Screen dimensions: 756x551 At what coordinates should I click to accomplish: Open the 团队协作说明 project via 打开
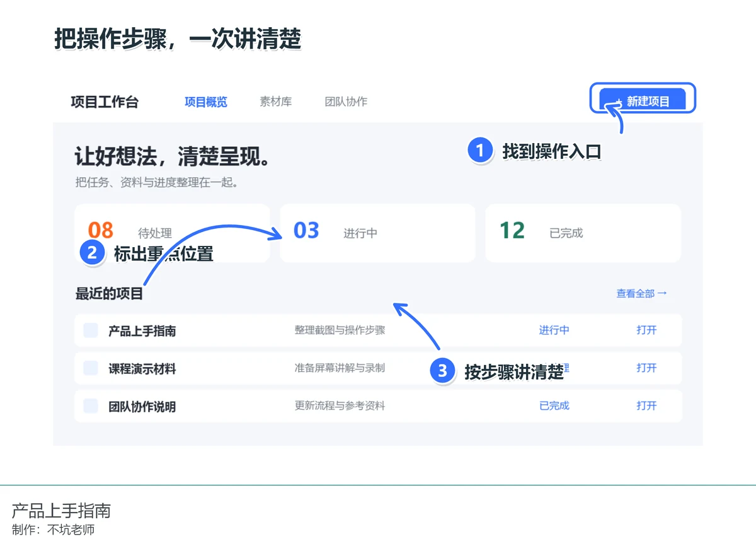(646, 405)
